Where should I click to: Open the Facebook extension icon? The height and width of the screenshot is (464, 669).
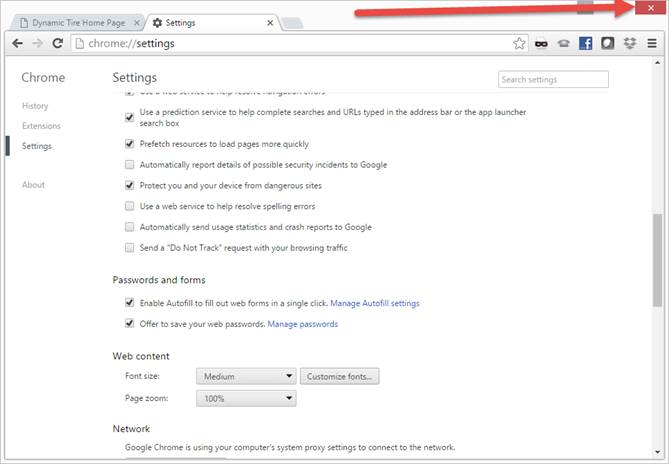point(586,43)
